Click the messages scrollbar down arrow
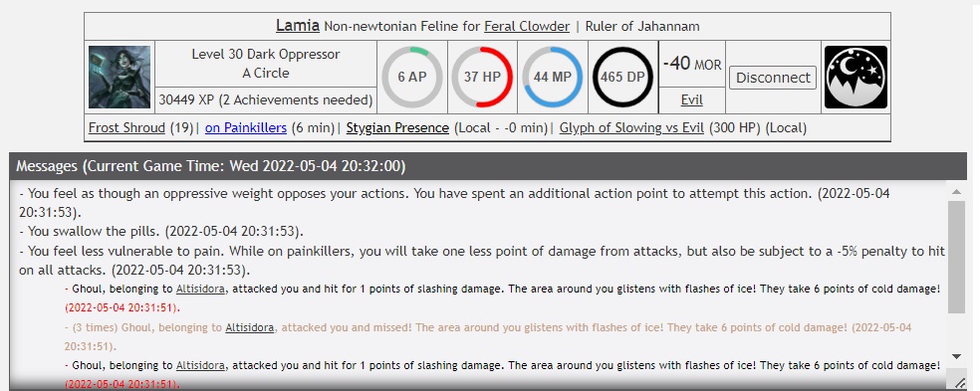This screenshot has width=980, height=391. [956, 356]
